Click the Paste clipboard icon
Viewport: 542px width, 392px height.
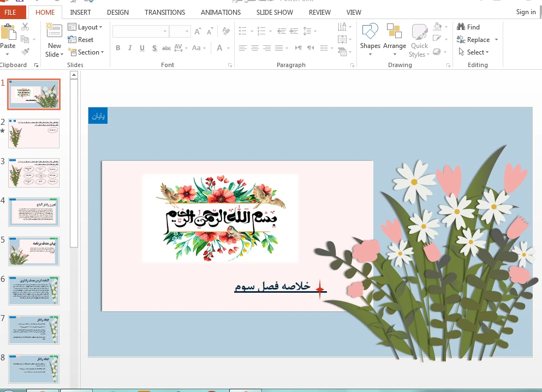(8, 33)
